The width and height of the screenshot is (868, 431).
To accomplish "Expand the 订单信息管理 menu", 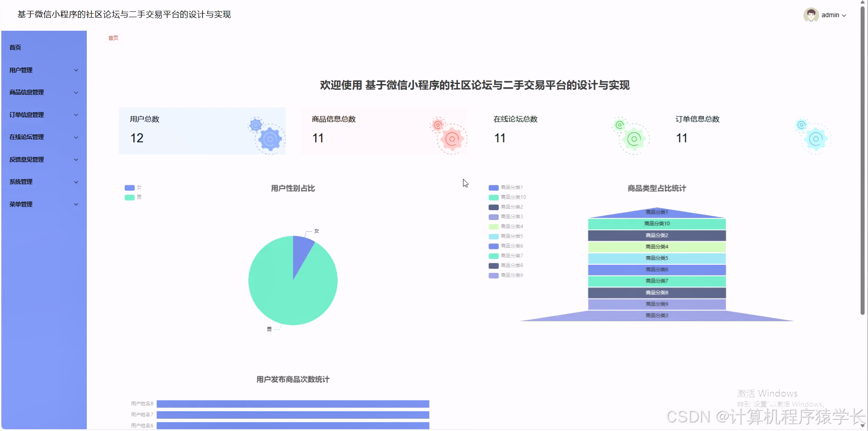I will coord(43,115).
